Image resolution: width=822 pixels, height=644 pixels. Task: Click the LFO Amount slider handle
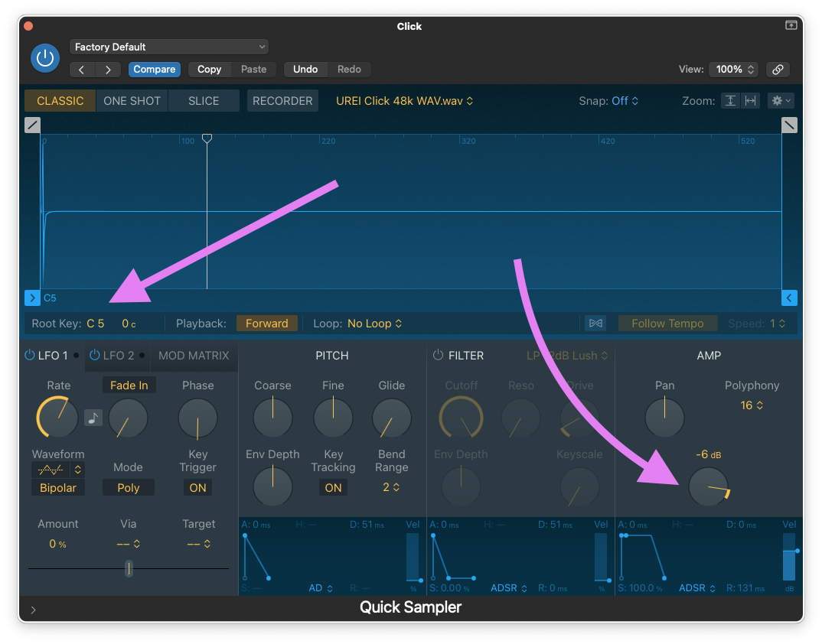click(129, 568)
